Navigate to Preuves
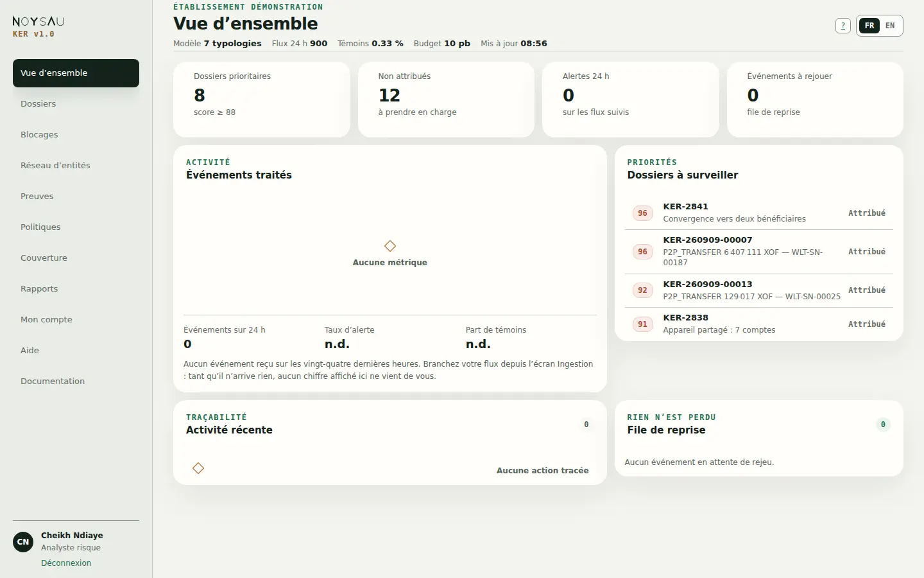924x578 pixels. click(x=76, y=197)
